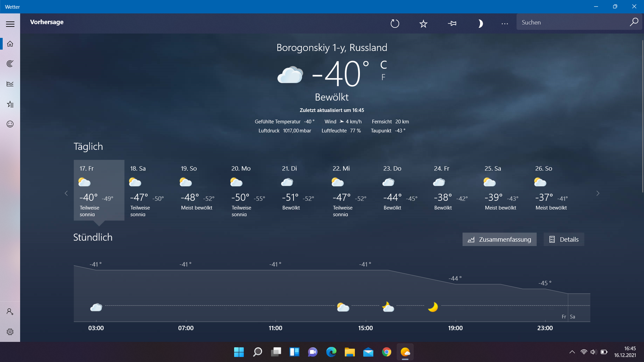Open the hamburger navigation menu
Screen dimensions: 644x362
tap(10, 24)
